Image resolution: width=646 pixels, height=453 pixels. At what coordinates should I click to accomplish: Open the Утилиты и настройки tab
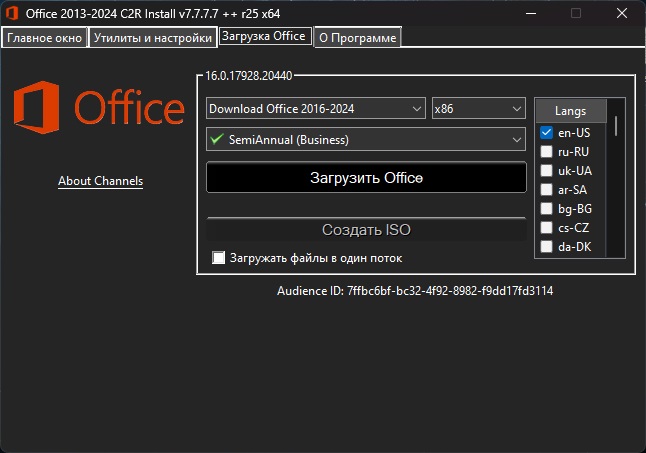[x=153, y=38]
